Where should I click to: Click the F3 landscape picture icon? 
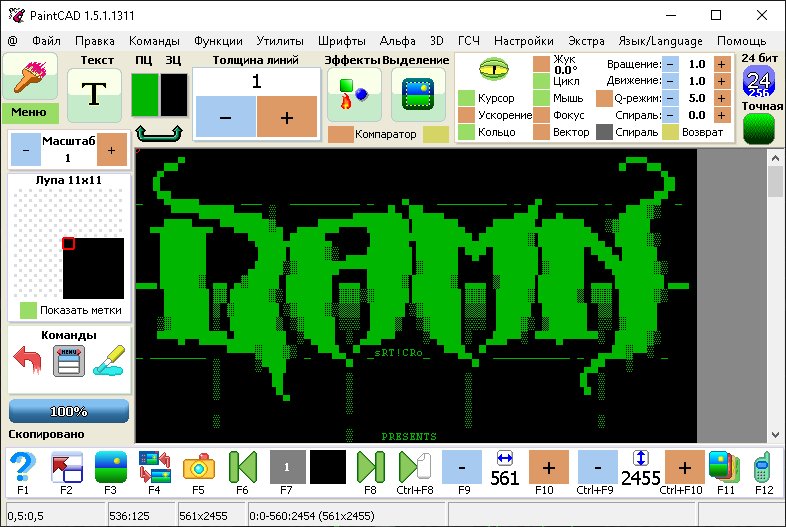coord(110,467)
